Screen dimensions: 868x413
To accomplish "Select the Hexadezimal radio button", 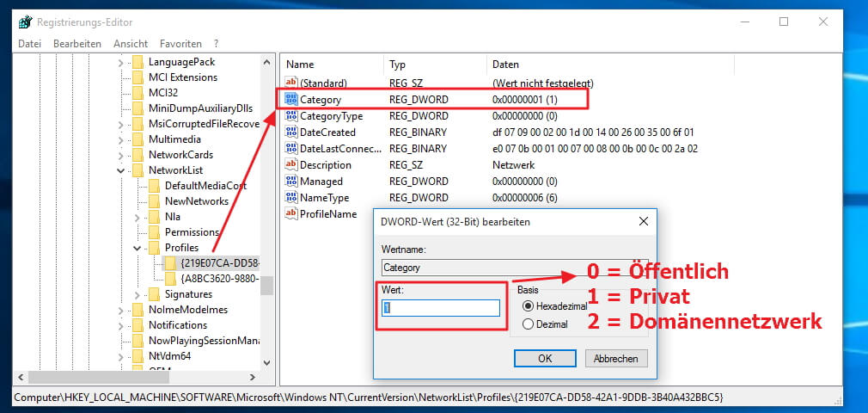I will click(528, 306).
